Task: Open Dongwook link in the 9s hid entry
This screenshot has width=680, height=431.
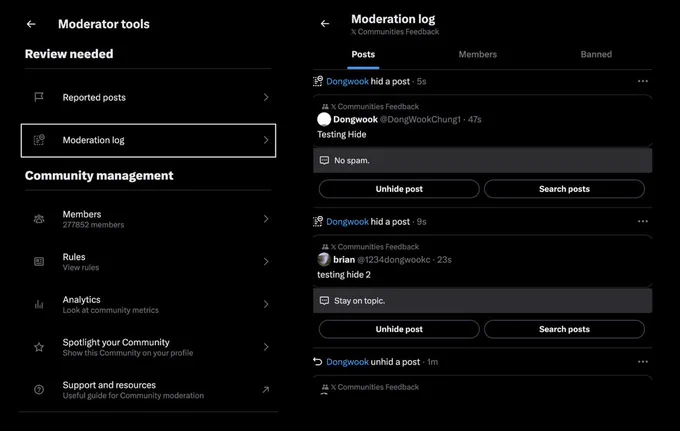Action: (x=347, y=222)
